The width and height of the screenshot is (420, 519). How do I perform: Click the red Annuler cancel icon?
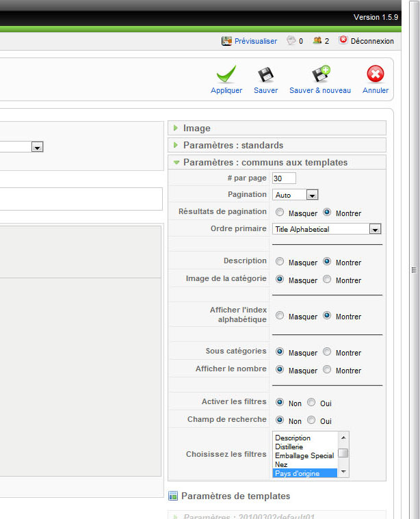(x=376, y=74)
